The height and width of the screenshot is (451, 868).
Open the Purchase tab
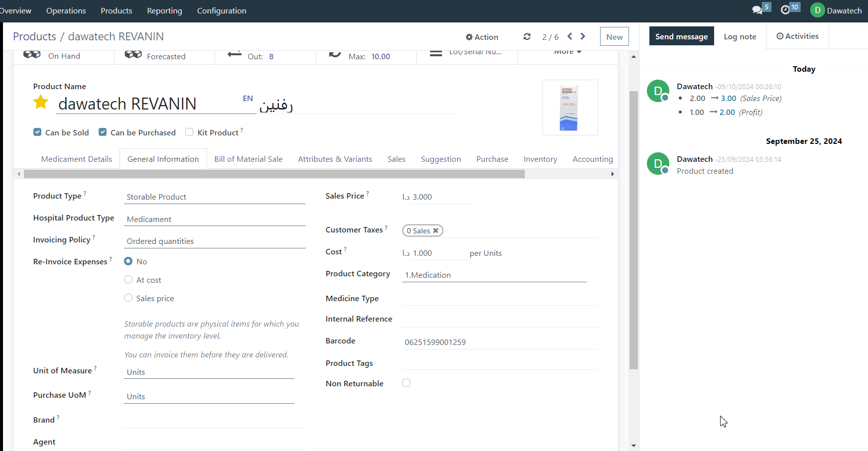pos(492,159)
